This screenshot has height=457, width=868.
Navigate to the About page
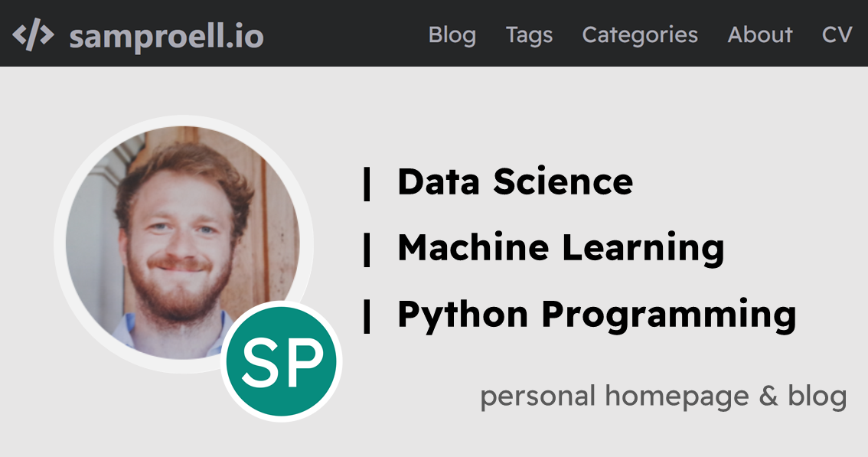click(760, 34)
